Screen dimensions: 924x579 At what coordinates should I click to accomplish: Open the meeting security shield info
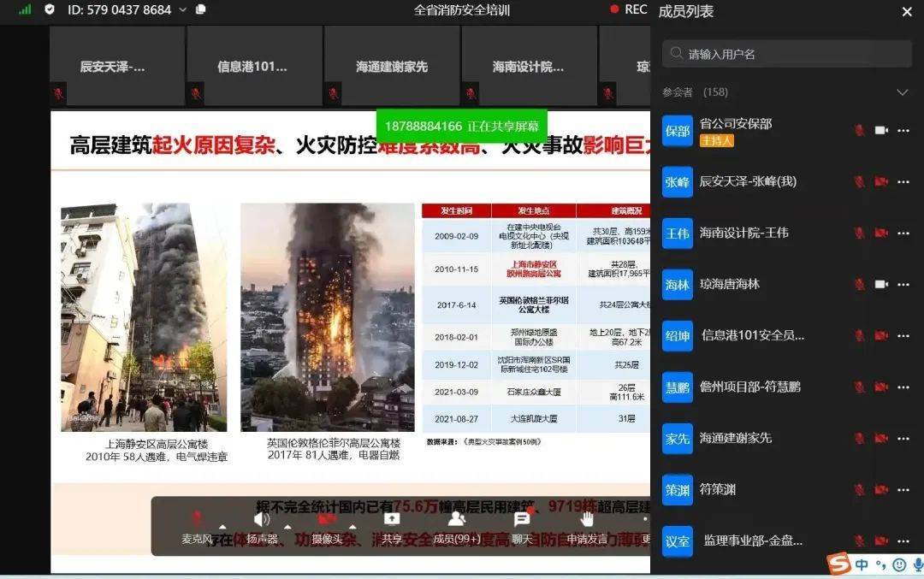[x=50, y=9]
